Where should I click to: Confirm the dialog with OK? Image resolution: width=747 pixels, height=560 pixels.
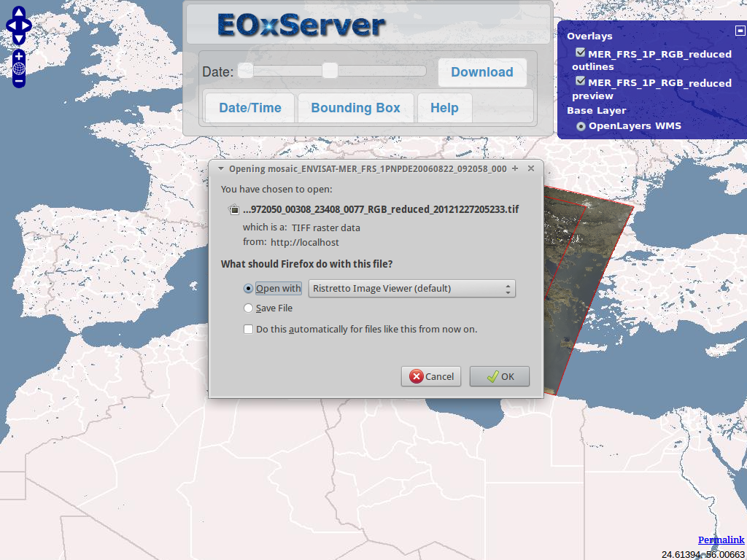pyautogui.click(x=500, y=376)
